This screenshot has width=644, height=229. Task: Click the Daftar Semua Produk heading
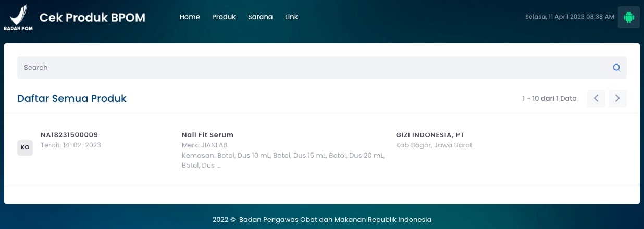(x=72, y=98)
